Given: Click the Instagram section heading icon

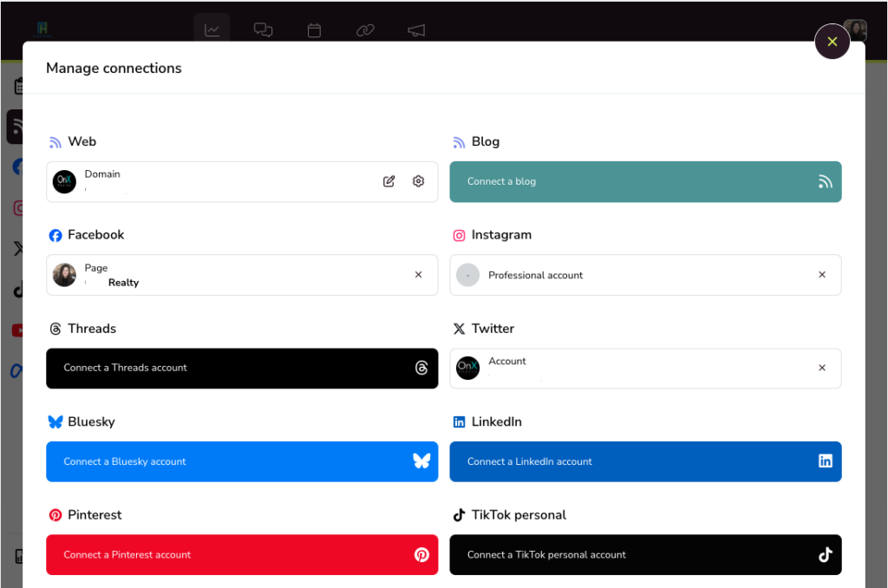Looking at the screenshot, I should click(459, 235).
